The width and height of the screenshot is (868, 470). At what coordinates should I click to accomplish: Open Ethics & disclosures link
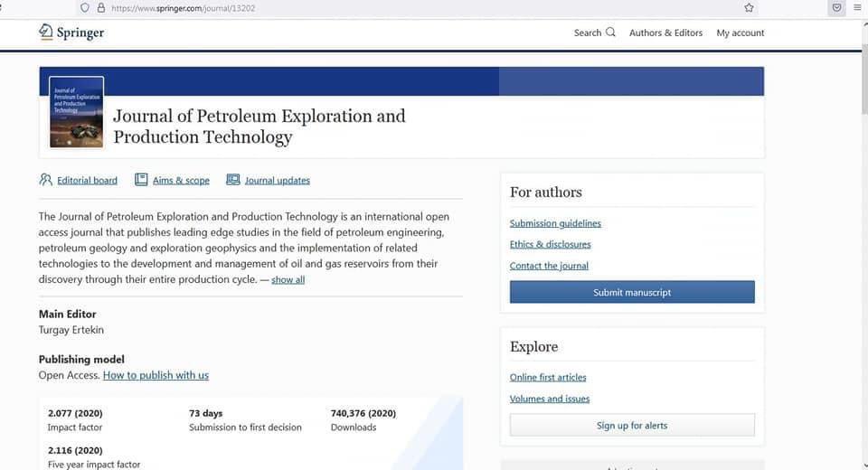coord(551,244)
